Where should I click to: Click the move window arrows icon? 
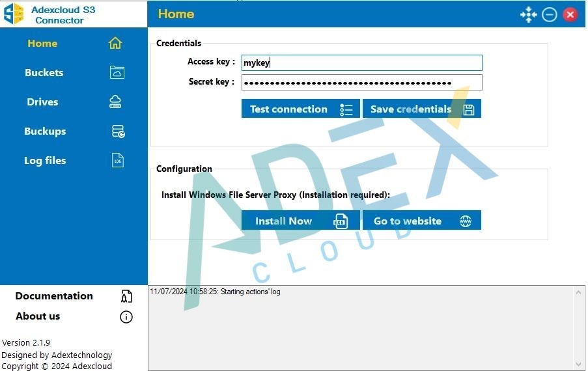(x=528, y=14)
